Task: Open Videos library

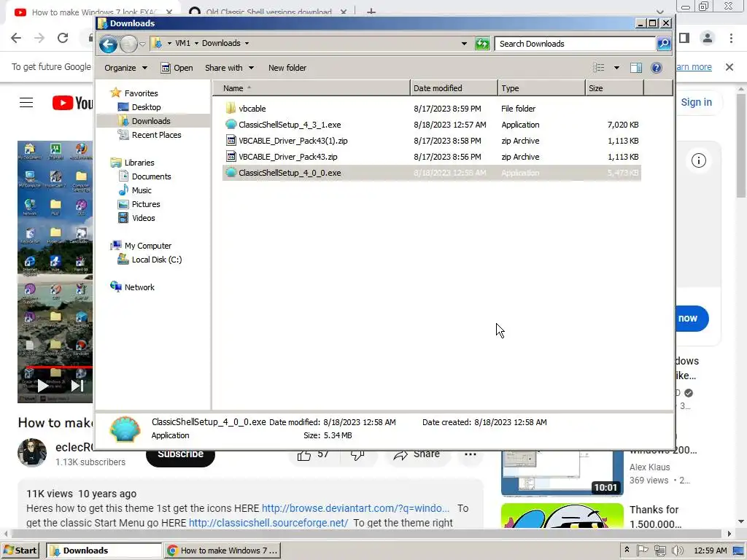Action: [x=144, y=218]
